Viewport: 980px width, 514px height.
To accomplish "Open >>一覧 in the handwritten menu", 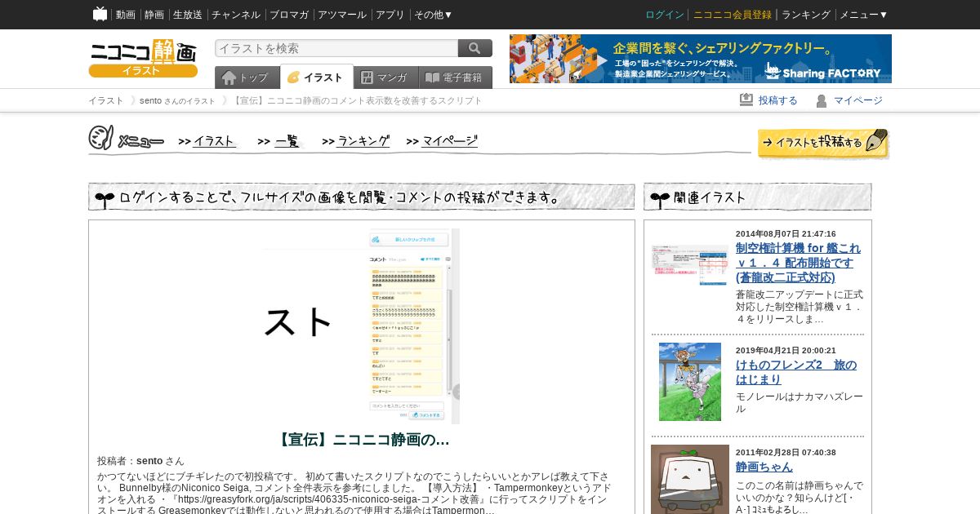I will [x=280, y=141].
